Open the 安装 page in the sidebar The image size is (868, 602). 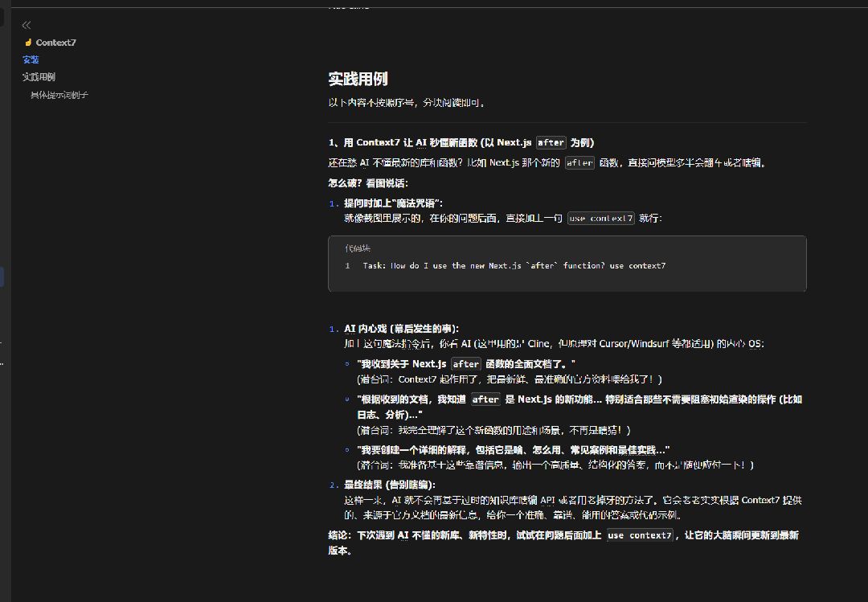coord(31,59)
